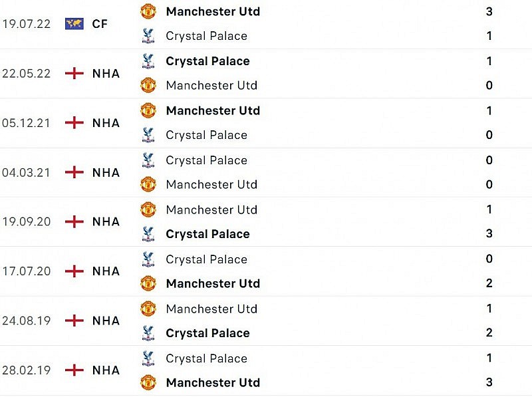Click Manchester Utd crest in the 24.08.19 match
Screen dimensions: 532x397
[148, 309]
